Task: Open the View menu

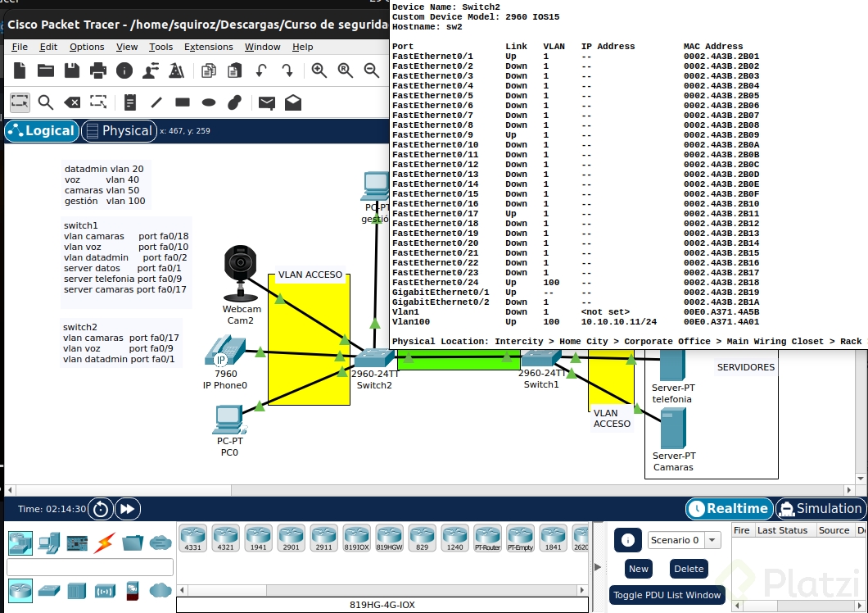Action: 127,47
